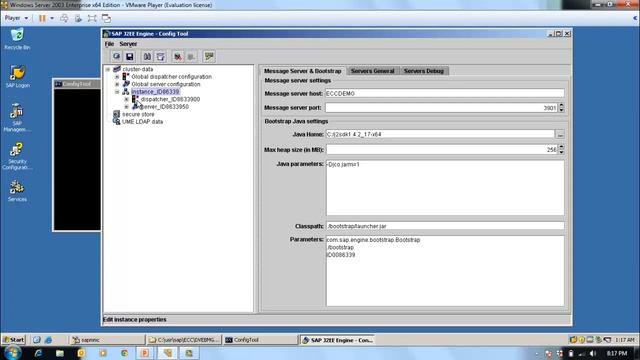Viewport: 640px width, 360px height.
Task: Click Java Home browse button
Action: click(x=560, y=134)
